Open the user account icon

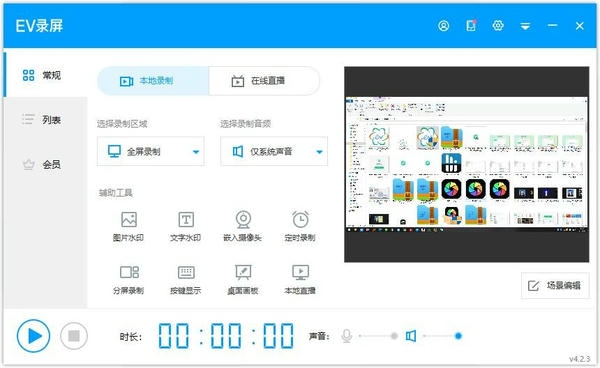tap(443, 26)
